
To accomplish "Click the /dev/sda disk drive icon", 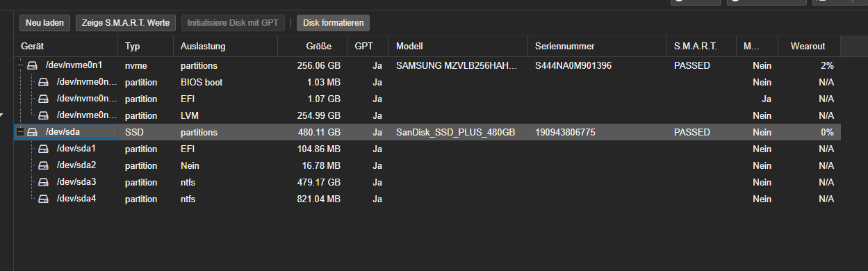I will pyautogui.click(x=32, y=132).
